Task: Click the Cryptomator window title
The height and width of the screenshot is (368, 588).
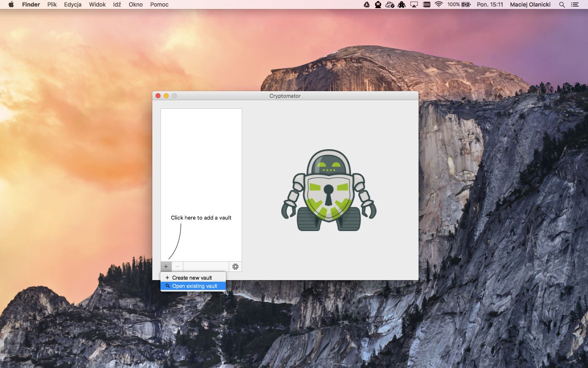Action: pyautogui.click(x=285, y=96)
